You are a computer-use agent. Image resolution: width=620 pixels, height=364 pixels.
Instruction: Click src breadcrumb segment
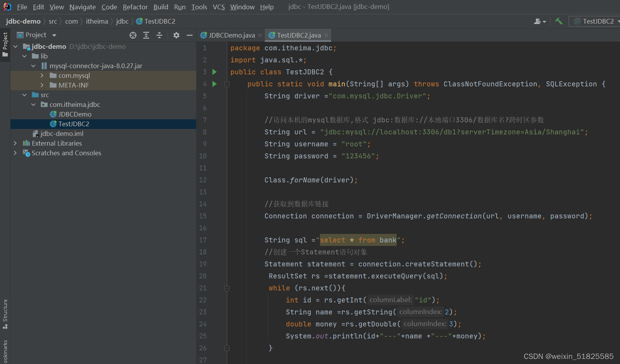point(53,21)
